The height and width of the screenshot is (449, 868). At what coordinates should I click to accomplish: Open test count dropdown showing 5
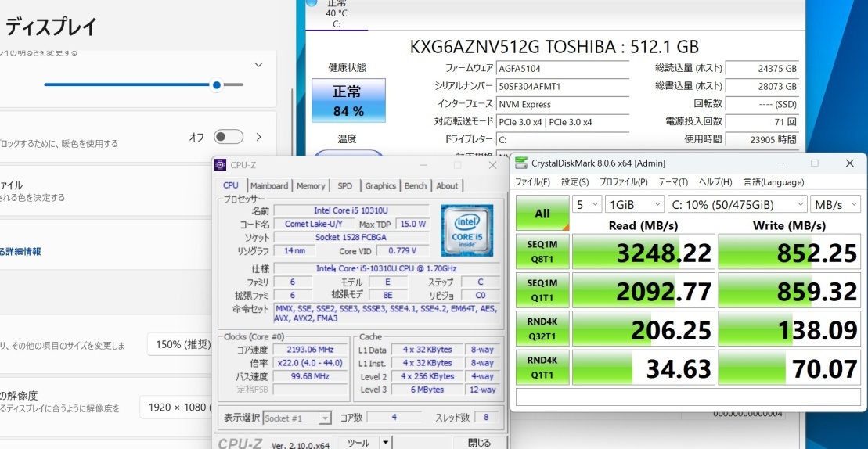coord(587,205)
